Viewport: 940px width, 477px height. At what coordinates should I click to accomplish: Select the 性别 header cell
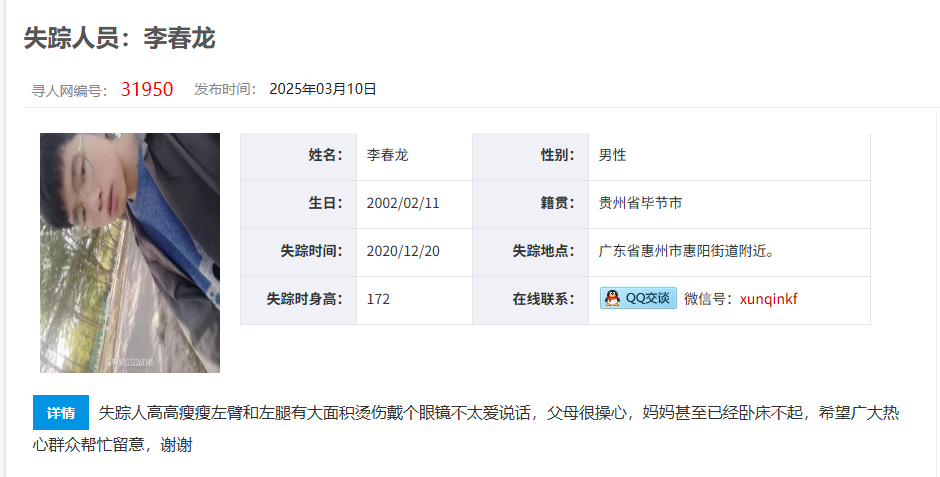pos(530,155)
